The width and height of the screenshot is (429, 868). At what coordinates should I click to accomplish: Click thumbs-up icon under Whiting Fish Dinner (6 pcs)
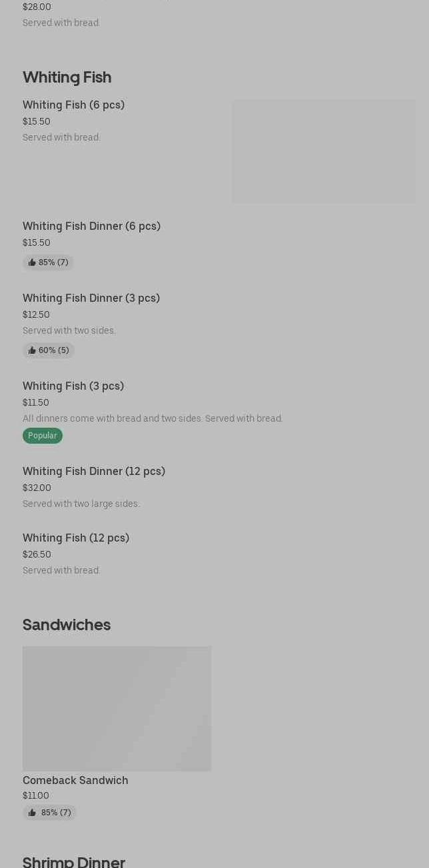tap(32, 262)
